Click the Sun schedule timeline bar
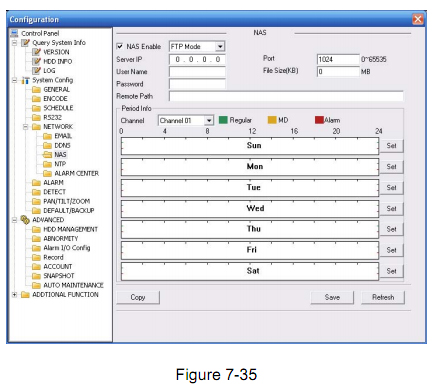Image resolution: width=437 pixels, height=390 pixels. click(250, 146)
